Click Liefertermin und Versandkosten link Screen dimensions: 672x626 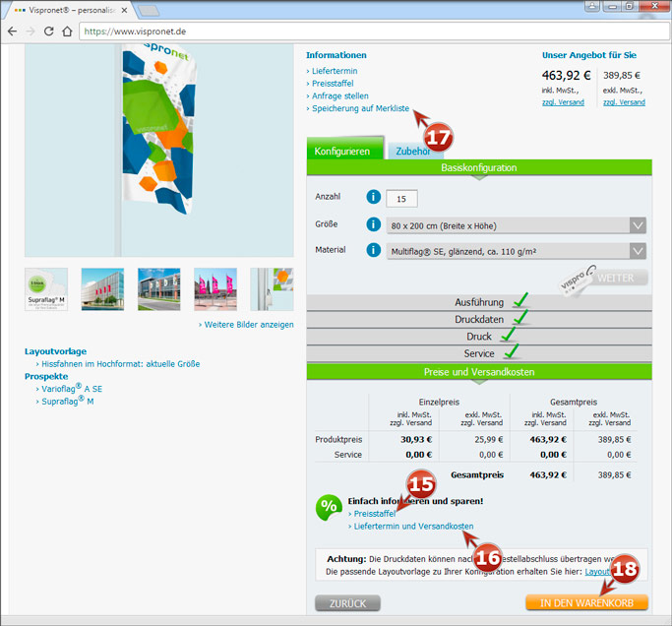tap(413, 527)
